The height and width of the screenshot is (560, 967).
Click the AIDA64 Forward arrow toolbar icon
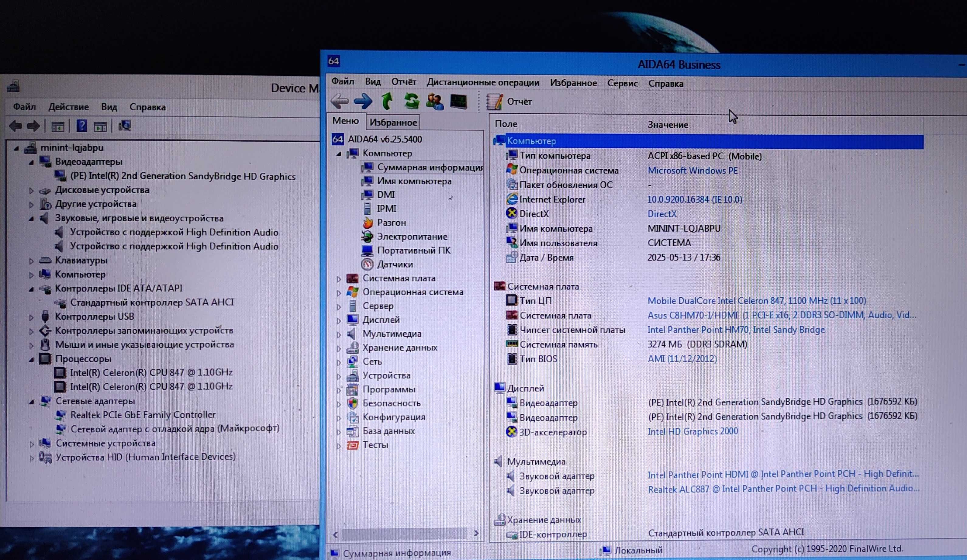(363, 102)
